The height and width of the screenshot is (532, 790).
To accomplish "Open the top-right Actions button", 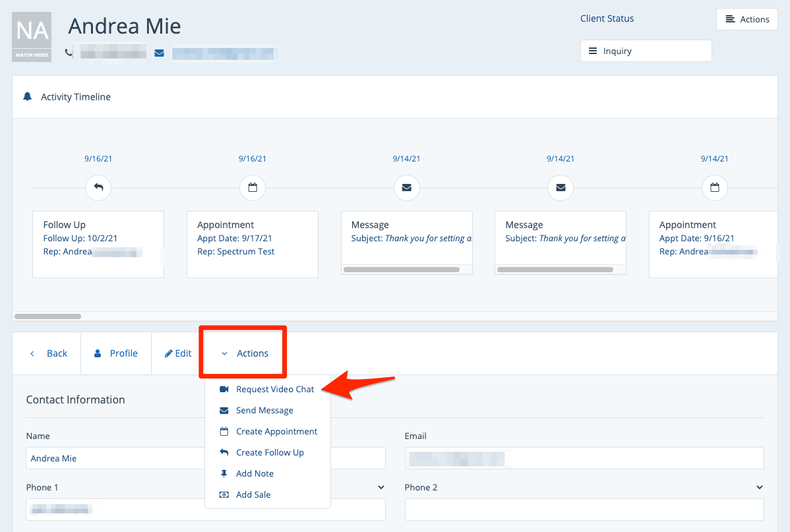I will click(x=746, y=19).
